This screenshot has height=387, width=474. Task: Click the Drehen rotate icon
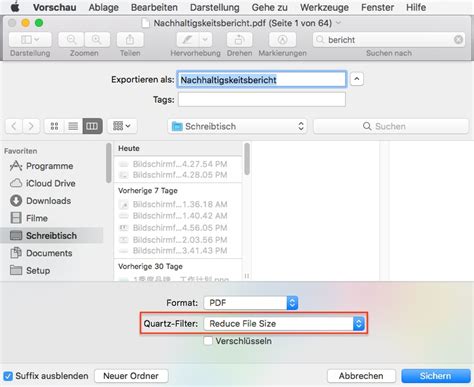point(239,40)
